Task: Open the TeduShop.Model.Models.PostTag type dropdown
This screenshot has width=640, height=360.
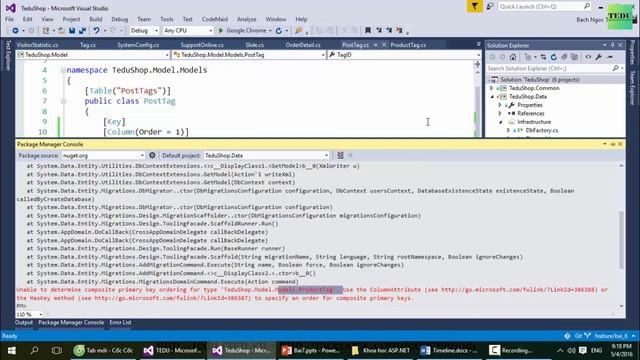Action: [323, 55]
